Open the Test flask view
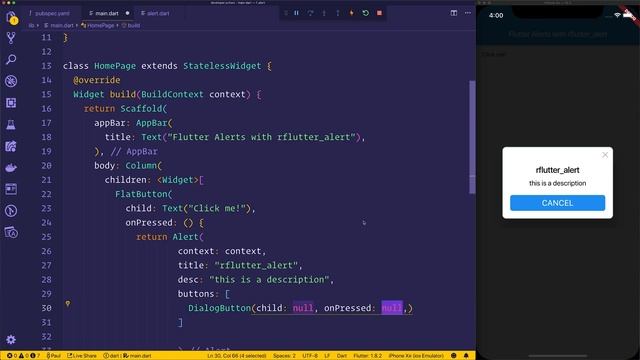Viewport: 640px width, 360px height. click(11, 124)
